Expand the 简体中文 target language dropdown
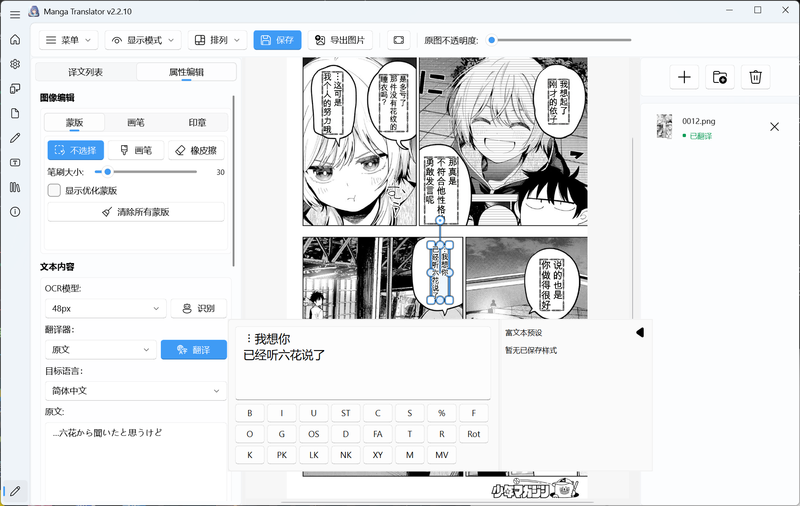 tap(136, 391)
